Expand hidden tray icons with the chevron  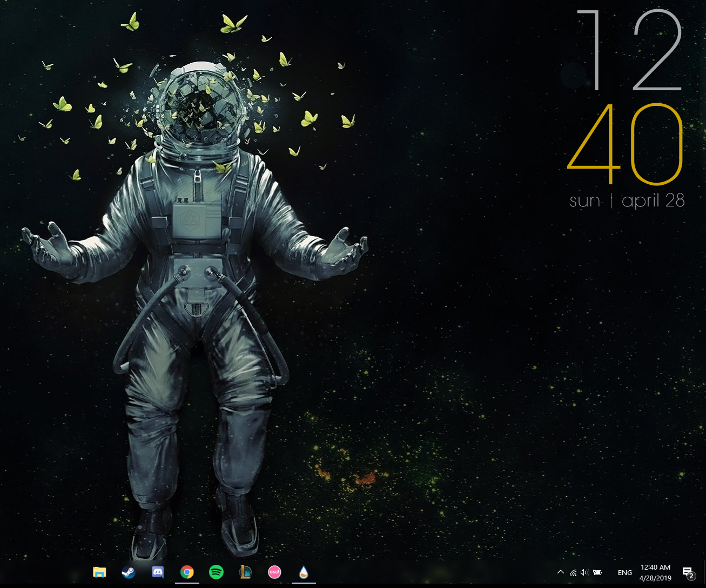tap(560, 572)
